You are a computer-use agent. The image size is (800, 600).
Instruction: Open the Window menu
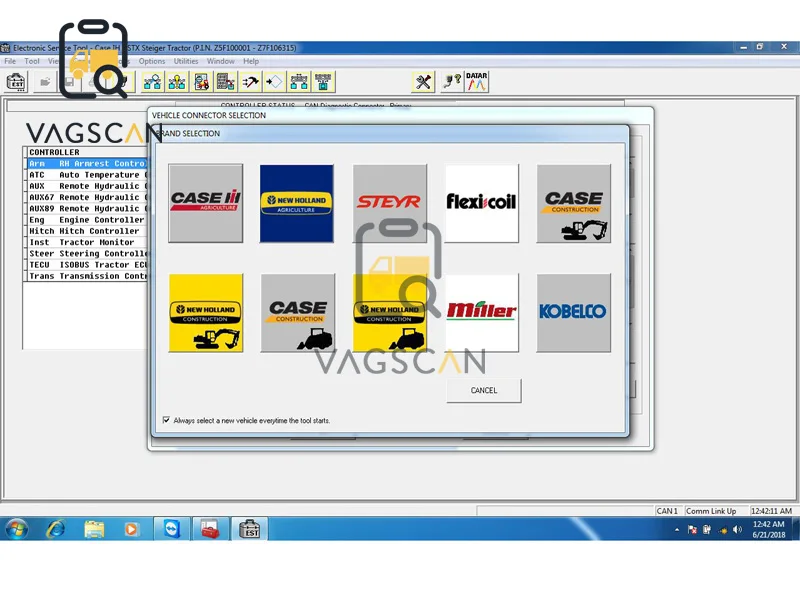(220, 61)
